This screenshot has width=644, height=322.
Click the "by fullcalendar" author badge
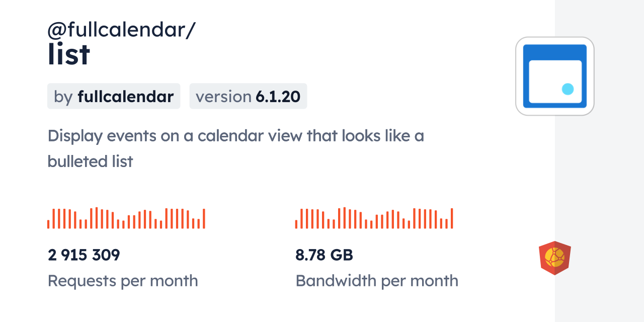pyautogui.click(x=114, y=96)
